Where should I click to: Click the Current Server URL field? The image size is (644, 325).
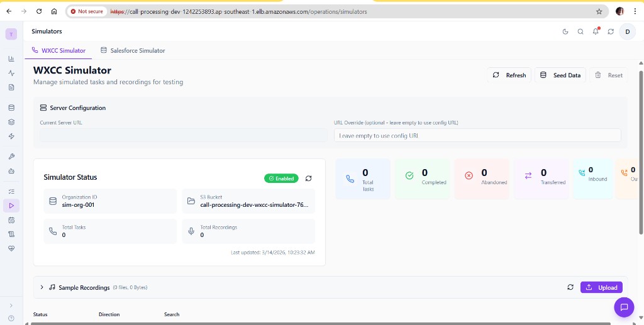tap(183, 135)
